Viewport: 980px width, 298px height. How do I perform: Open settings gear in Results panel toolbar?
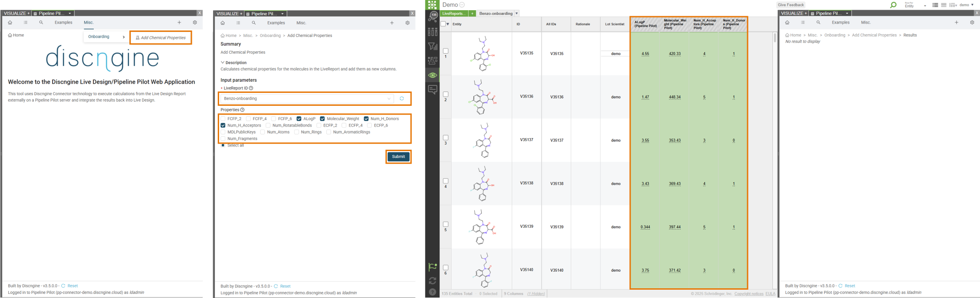pos(972,22)
